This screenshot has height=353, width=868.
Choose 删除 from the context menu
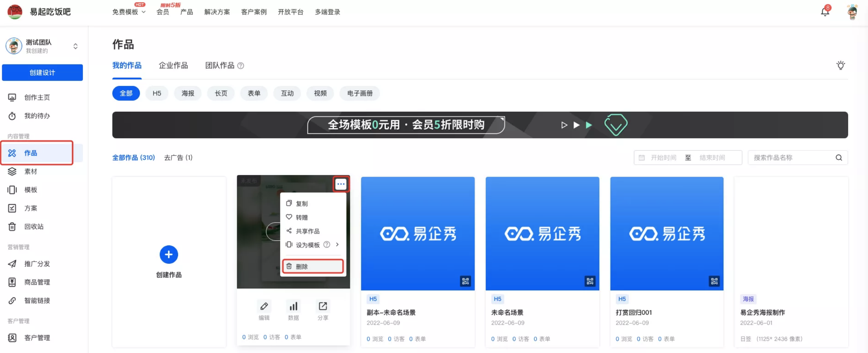click(313, 266)
